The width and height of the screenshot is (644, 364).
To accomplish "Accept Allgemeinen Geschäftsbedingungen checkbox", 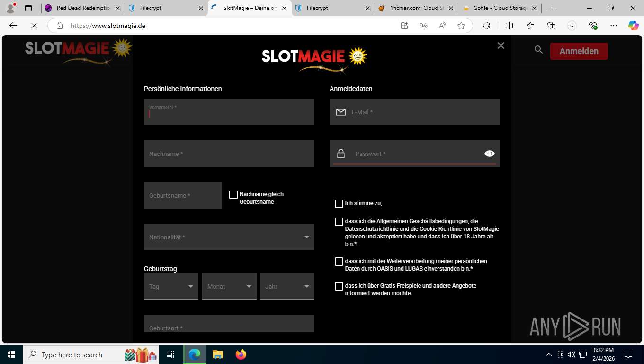I will coord(339,222).
